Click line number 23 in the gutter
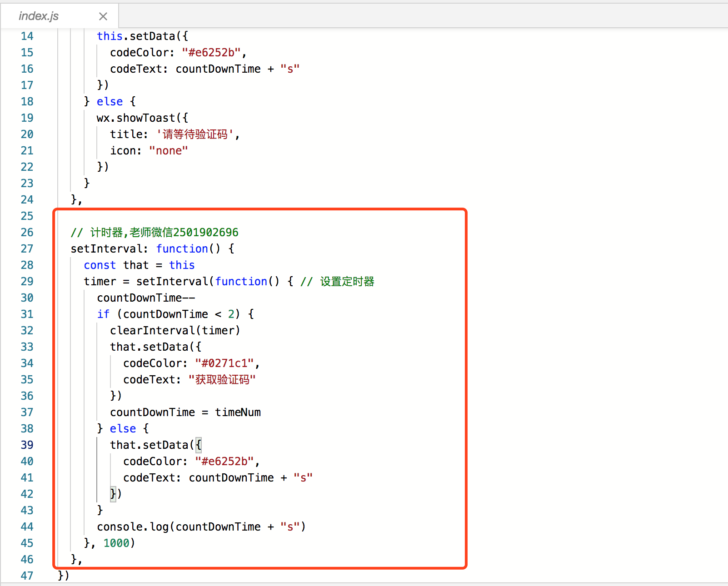Image resolution: width=728 pixels, height=586 pixels. coord(27,184)
